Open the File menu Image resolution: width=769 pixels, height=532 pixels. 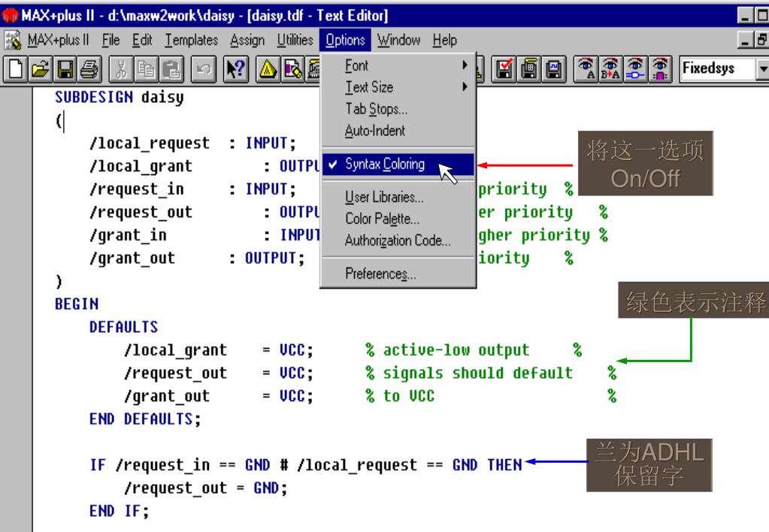(x=111, y=41)
